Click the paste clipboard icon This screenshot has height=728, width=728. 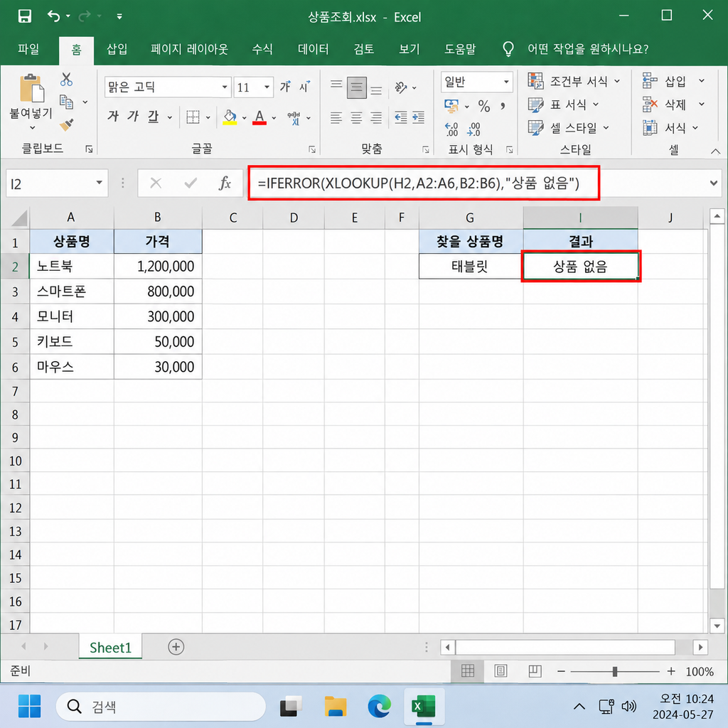click(x=31, y=88)
